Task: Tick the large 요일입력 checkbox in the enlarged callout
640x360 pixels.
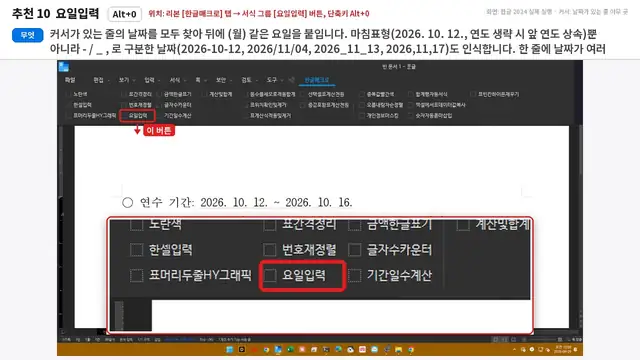Action: click(x=269, y=275)
